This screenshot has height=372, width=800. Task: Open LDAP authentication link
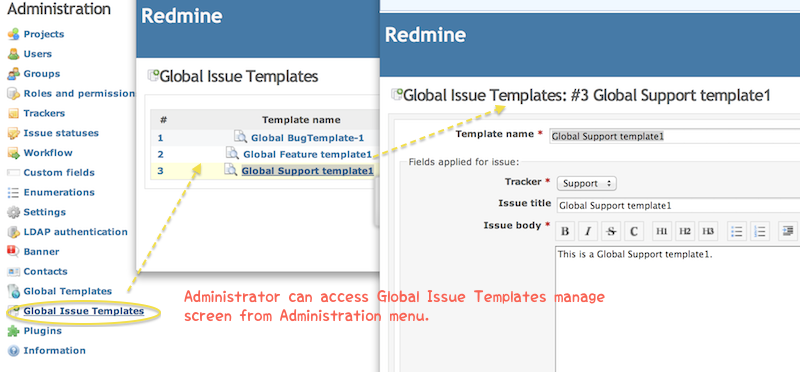[x=76, y=232]
